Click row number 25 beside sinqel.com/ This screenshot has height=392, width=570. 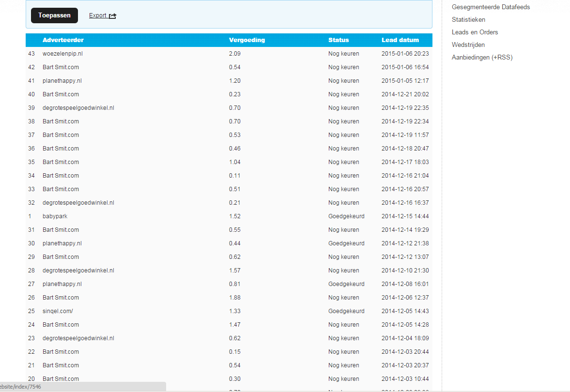31,311
